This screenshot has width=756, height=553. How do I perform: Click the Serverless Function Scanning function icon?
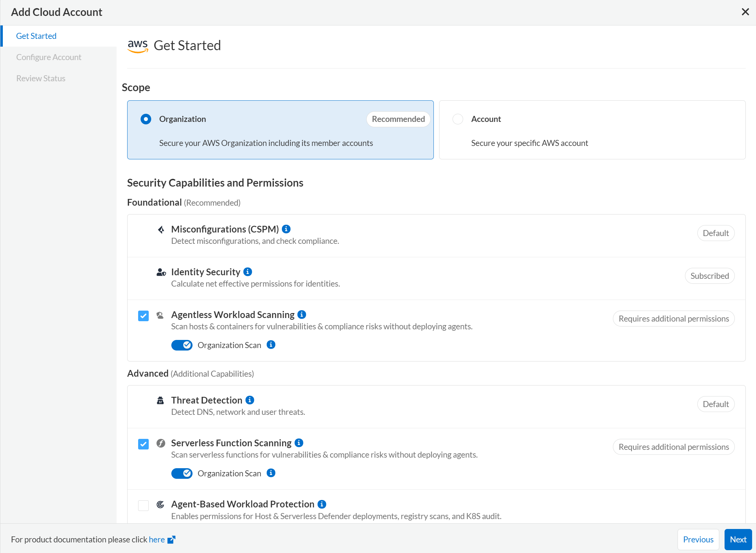point(161,443)
